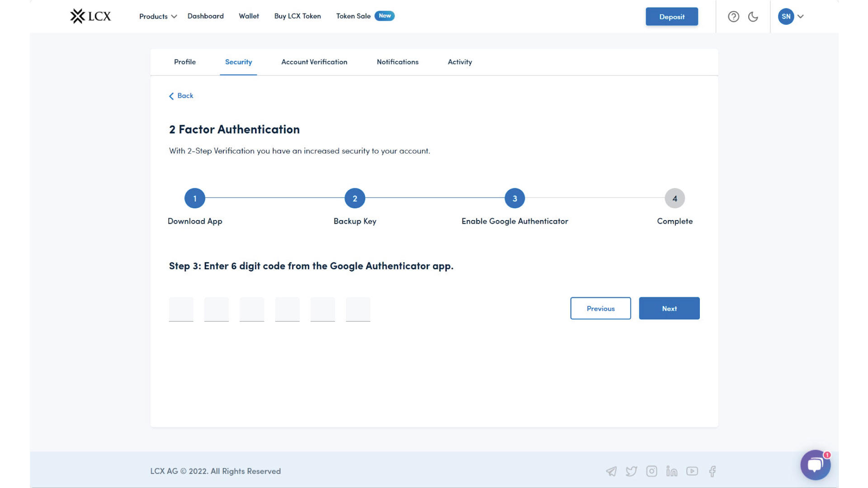Image resolution: width=868 pixels, height=488 pixels.
Task: Expand the SN account dropdown chevron
Action: [801, 17]
